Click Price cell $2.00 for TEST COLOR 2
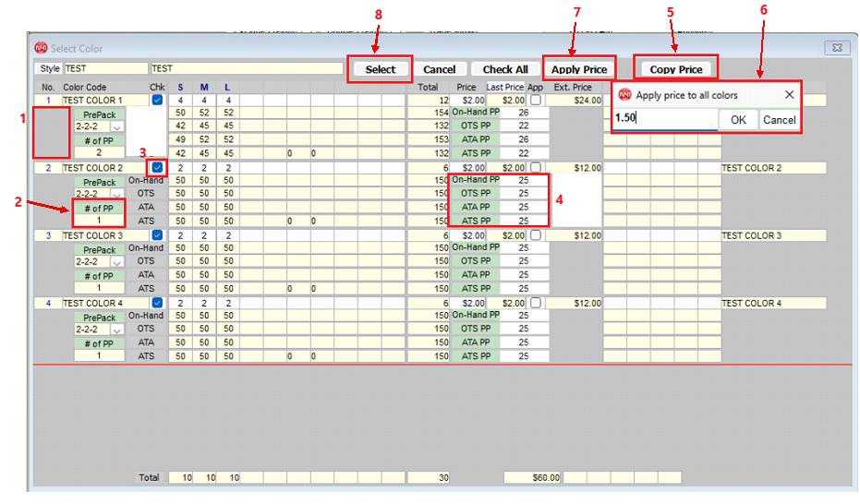Image resolution: width=860 pixels, height=504 pixels. 468,168
